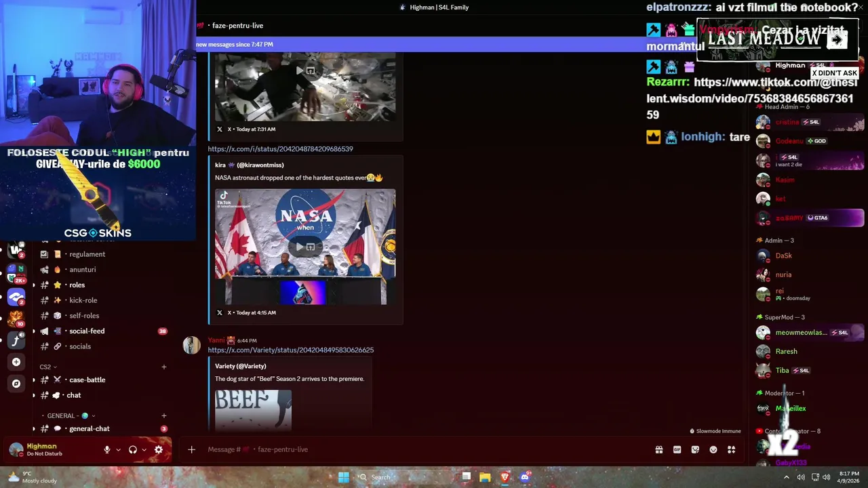Open member Tiba in member list

[782, 371]
